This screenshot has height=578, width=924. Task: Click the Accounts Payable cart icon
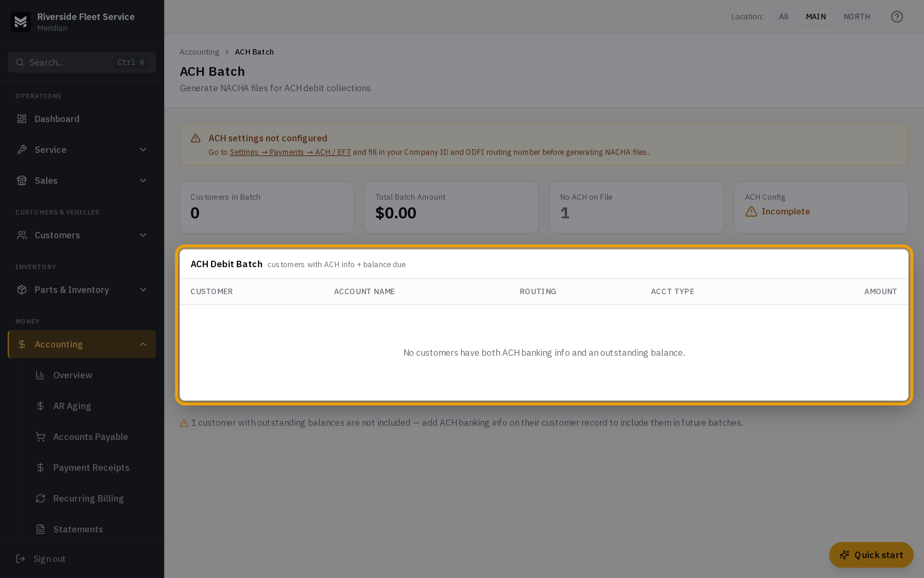[40, 437]
